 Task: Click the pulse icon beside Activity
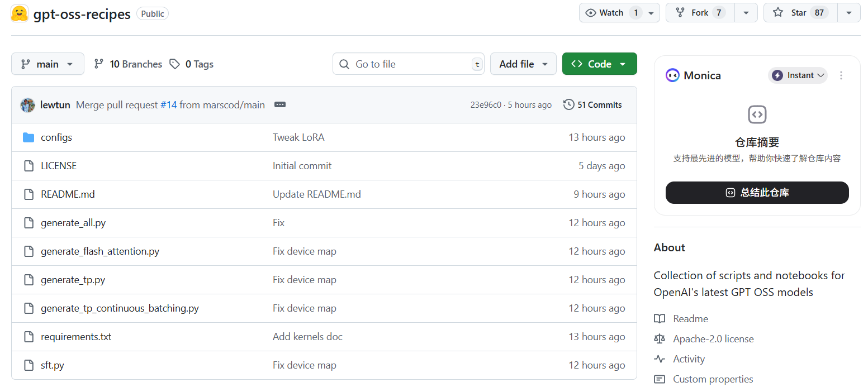tap(660, 359)
